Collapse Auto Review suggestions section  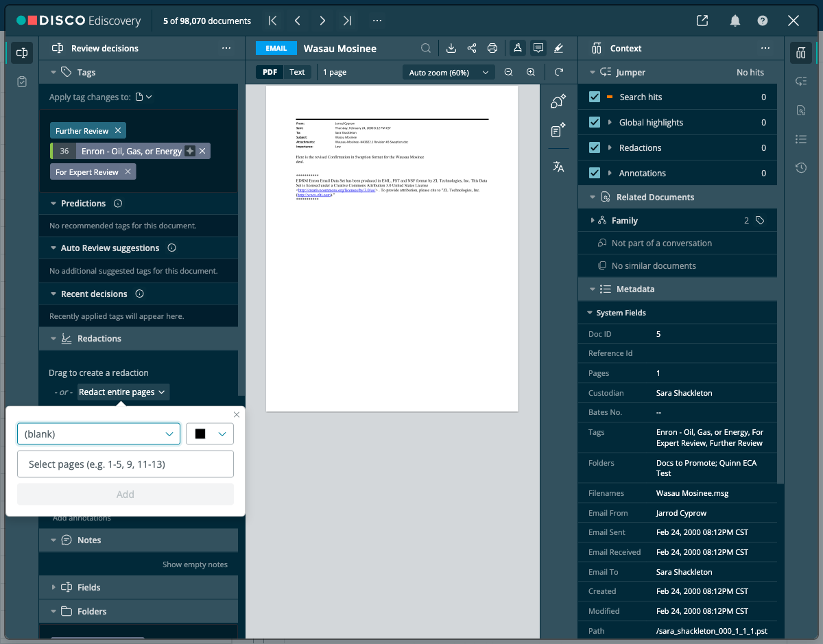point(53,248)
